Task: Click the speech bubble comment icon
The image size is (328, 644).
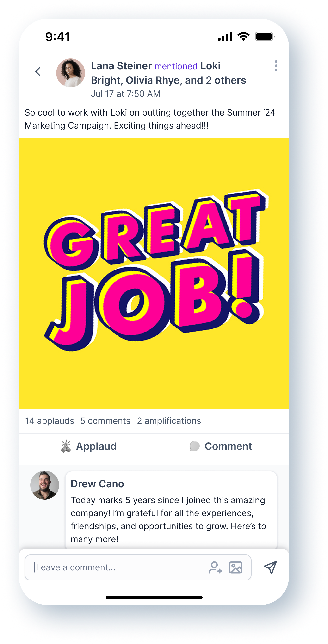Action: [x=194, y=446]
